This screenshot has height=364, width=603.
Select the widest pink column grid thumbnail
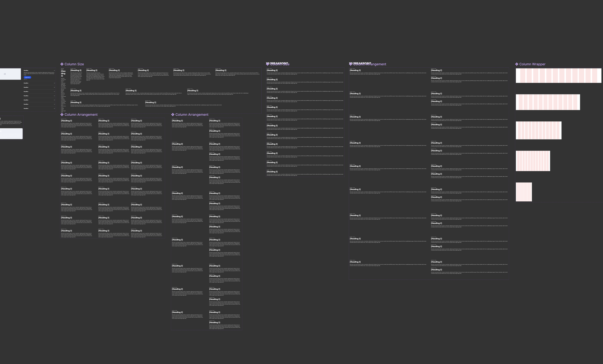[558, 76]
